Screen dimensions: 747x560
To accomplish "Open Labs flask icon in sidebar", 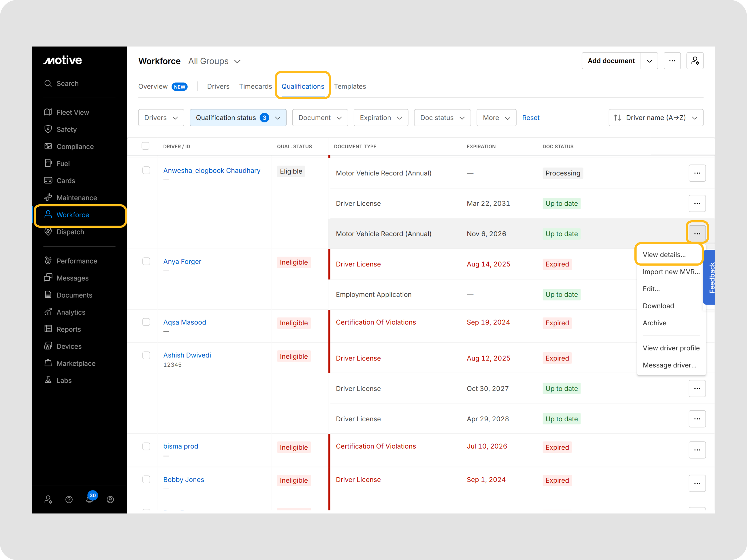I will (48, 380).
